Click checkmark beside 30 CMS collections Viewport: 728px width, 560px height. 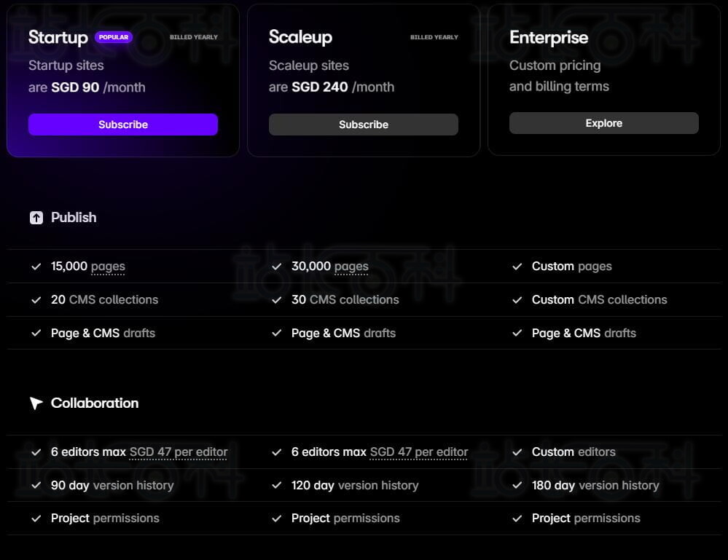pyautogui.click(x=277, y=300)
